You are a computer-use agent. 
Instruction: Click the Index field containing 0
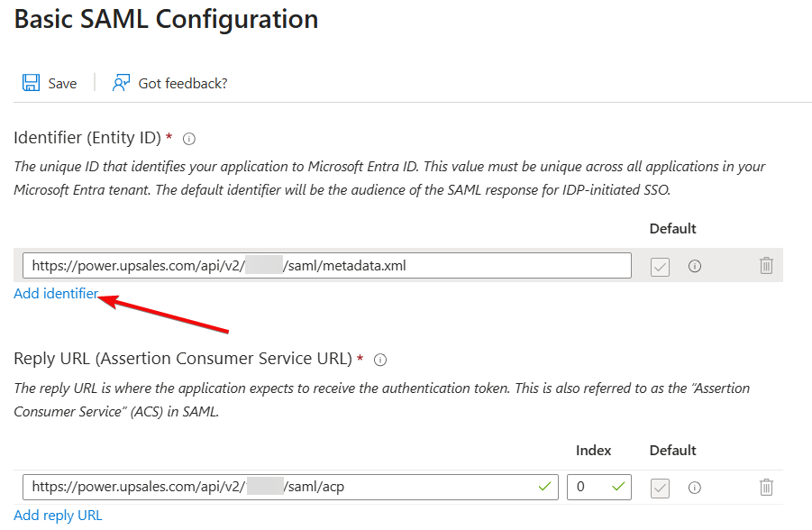pos(599,487)
